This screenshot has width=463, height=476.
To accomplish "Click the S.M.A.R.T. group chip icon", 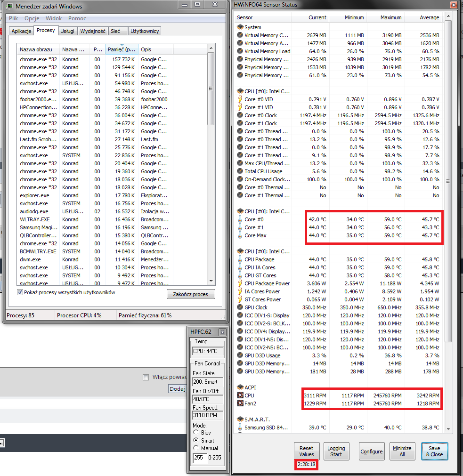I will [x=240, y=420].
